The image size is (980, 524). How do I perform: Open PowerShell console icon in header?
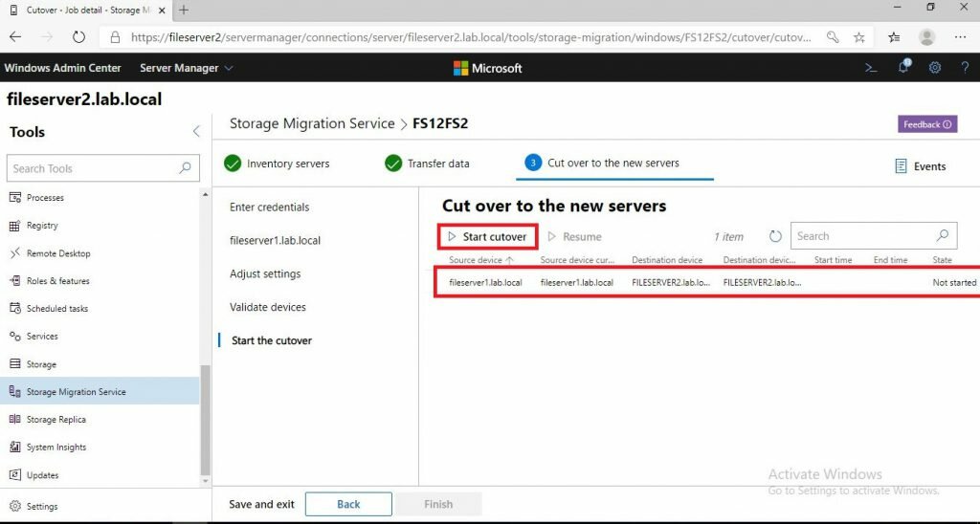(x=871, y=68)
